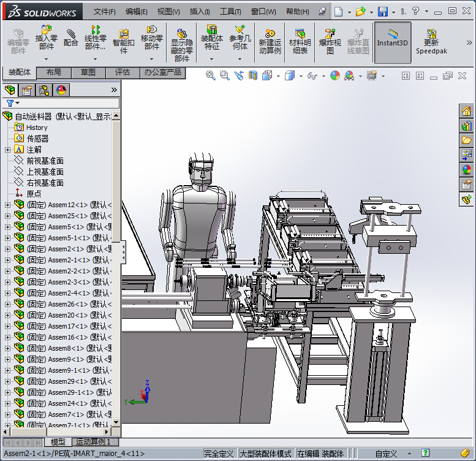Expand the toolbar overflow chevron
Image resolution: width=476 pixels, height=461 pixels.
[469, 42]
